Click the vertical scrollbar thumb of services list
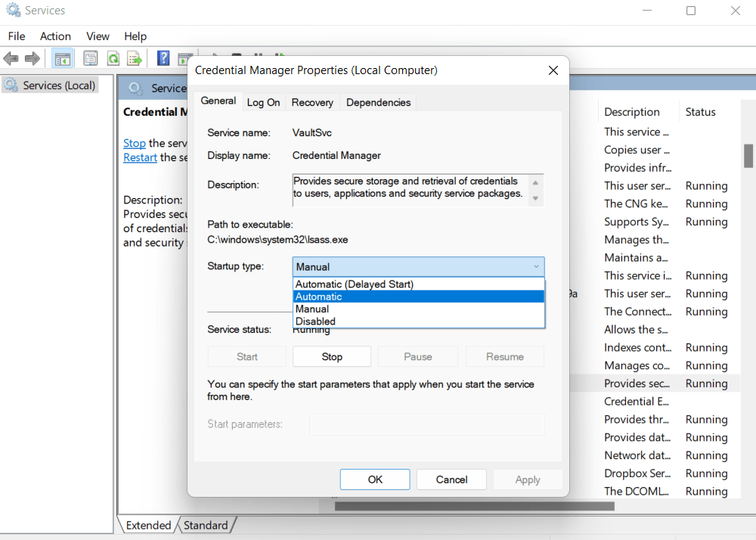Image resolution: width=756 pixels, height=540 pixels. [748, 156]
